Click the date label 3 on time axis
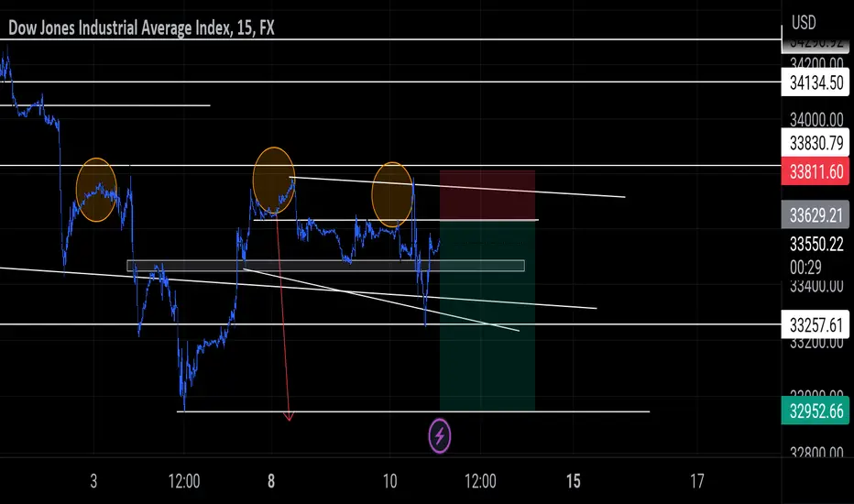The width and height of the screenshot is (854, 504). [x=93, y=481]
